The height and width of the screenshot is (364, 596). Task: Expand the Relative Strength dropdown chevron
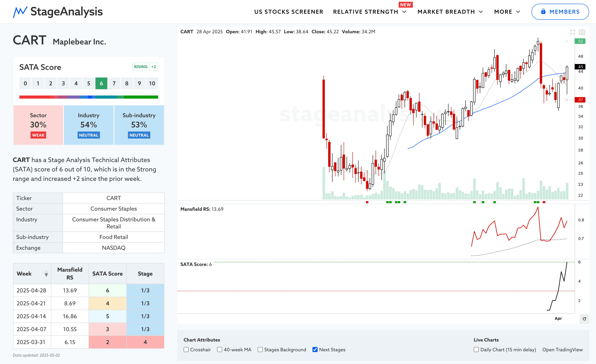point(404,12)
